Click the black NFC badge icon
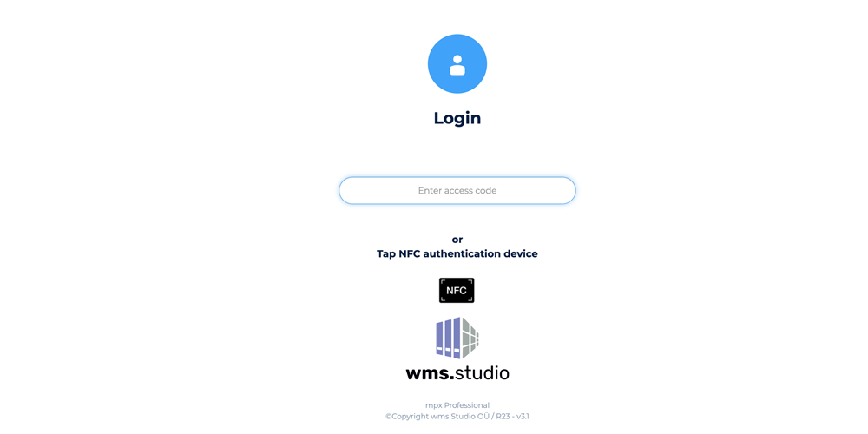The image size is (868, 434). pos(457,291)
